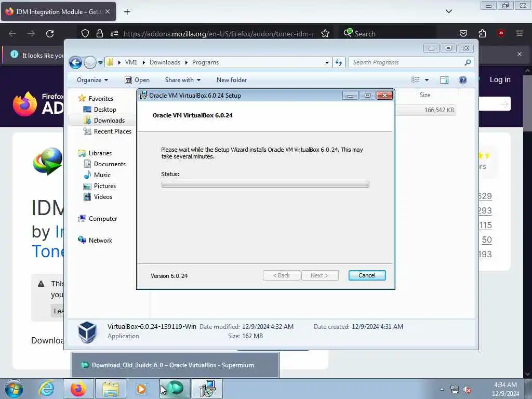532x399 pixels.
Task: Select Pictures library
Action: click(100, 186)
